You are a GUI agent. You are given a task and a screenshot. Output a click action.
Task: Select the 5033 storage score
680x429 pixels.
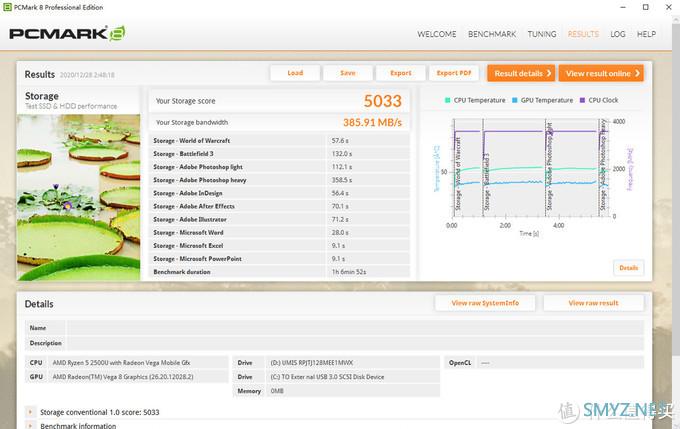click(382, 101)
